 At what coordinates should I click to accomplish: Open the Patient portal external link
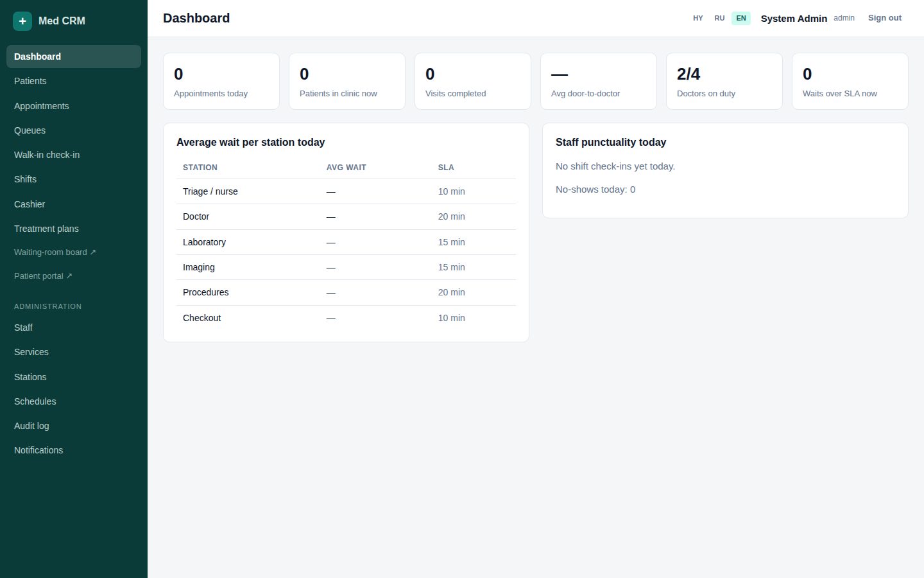74,276
